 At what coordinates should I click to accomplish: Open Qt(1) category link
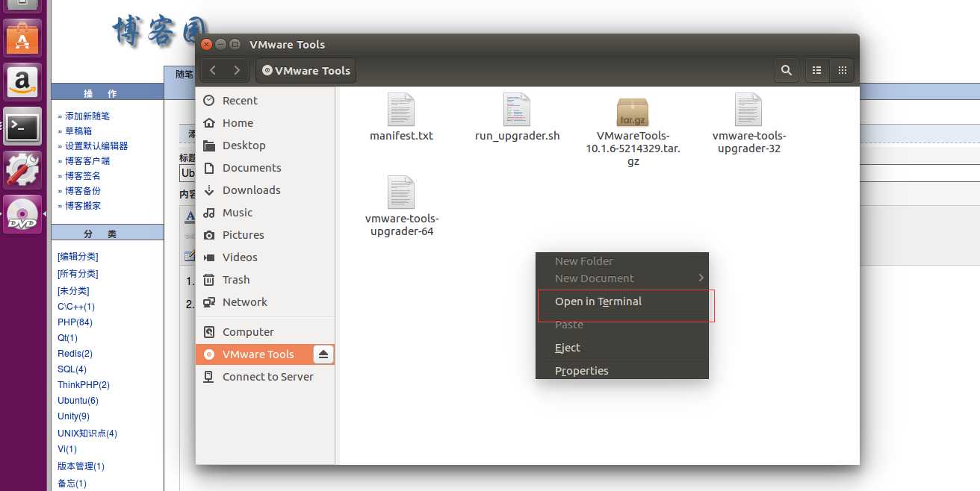coord(67,338)
